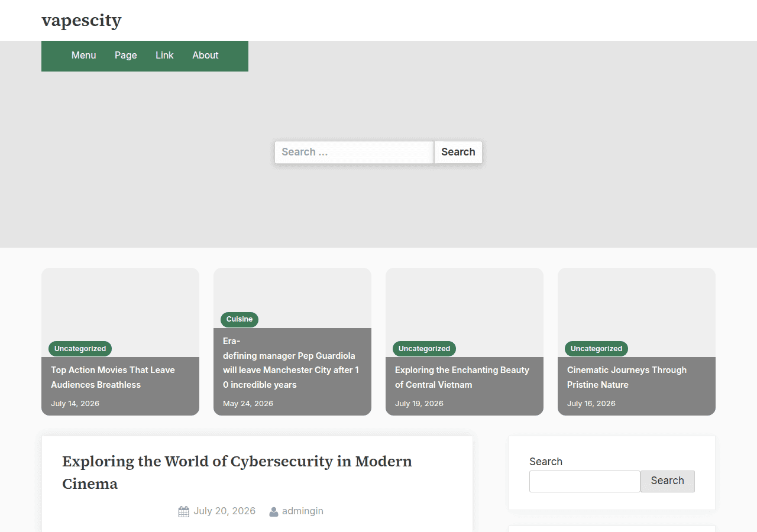Click the hero Search button
Viewport: 757px width, 532px height.
coord(458,152)
